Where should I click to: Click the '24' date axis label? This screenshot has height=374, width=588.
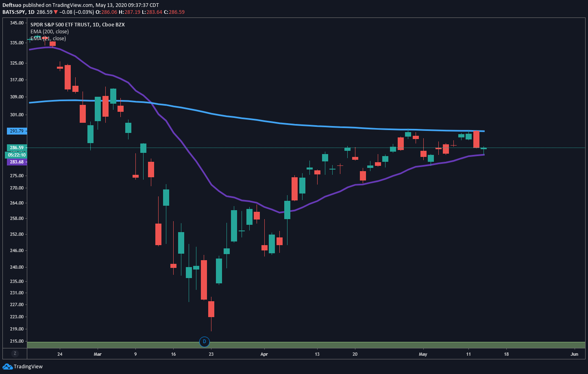coord(60,354)
